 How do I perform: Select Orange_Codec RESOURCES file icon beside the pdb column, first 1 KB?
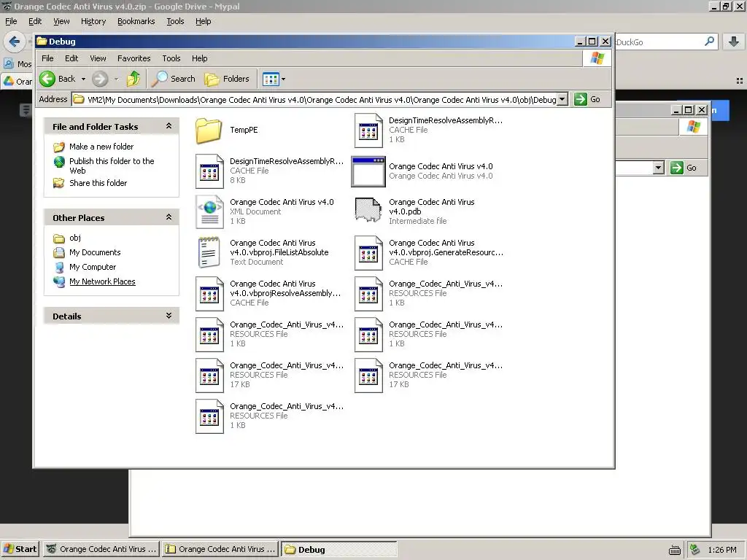click(368, 294)
